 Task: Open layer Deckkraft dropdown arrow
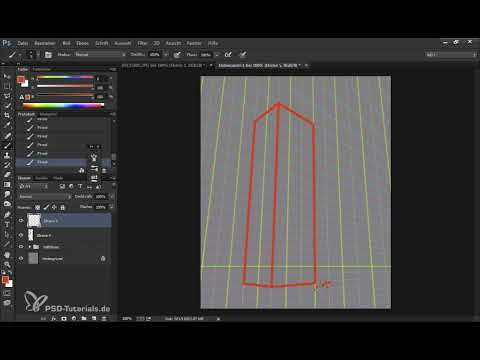tap(111, 197)
